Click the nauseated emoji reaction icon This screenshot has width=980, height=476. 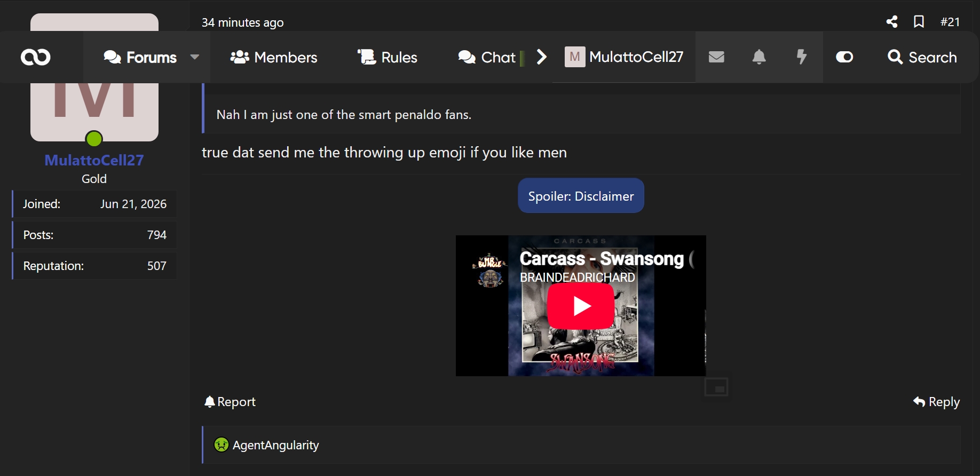pos(221,445)
